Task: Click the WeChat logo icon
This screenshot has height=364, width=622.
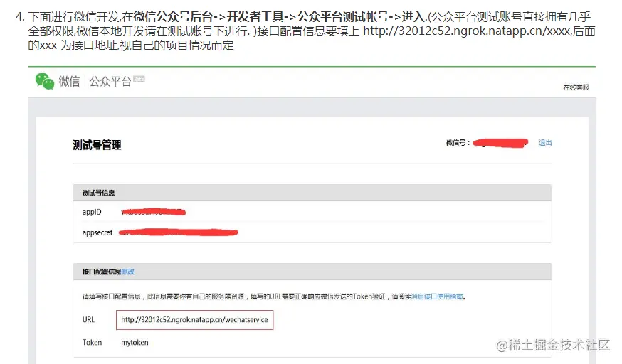Action: pyautogui.click(x=44, y=81)
